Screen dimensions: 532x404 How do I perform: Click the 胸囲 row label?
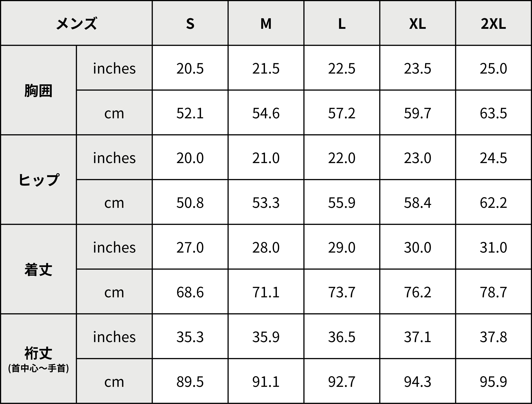click(x=38, y=91)
